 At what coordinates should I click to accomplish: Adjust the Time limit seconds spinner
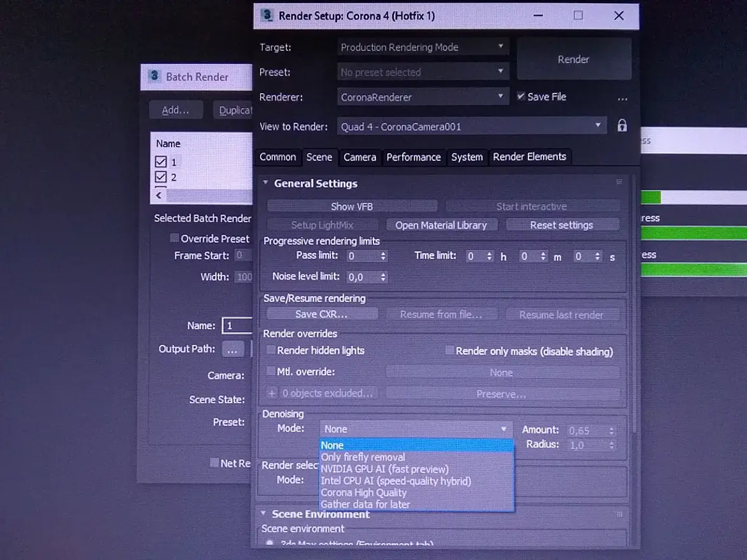[598, 256]
